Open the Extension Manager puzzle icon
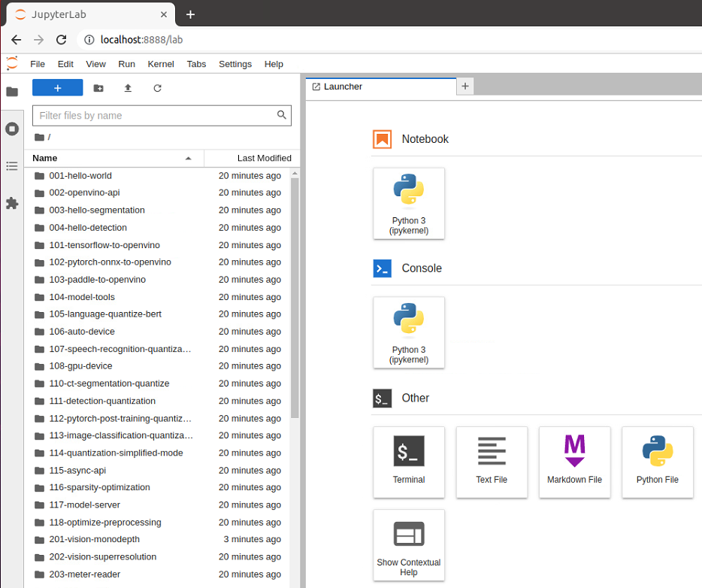The width and height of the screenshot is (702, 588). pyautogui.click(x=12, y=203)
